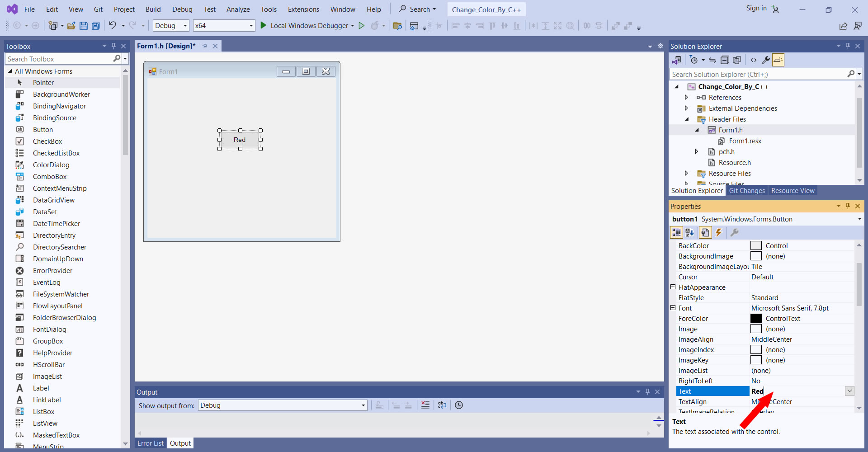Image resolution: width=868 pixels, height=452 pixels.
Task: Click the Undo arrow icon
Action: 112,26
